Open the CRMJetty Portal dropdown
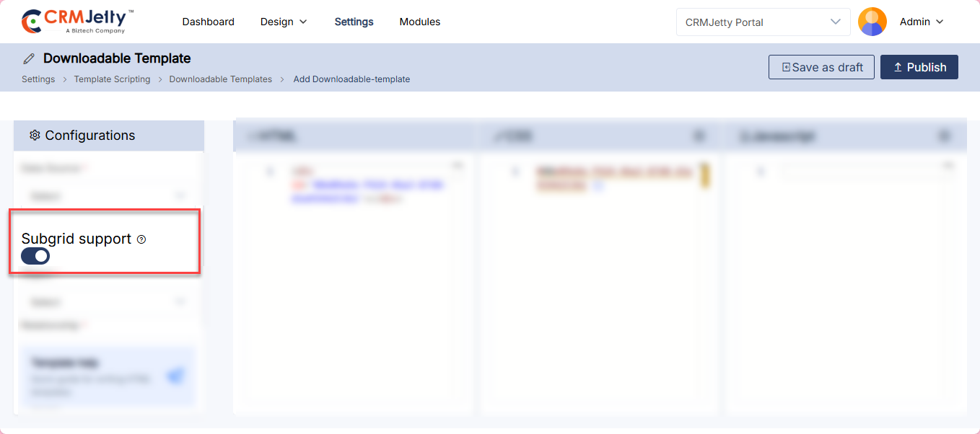Viewport: 980px width, 434px height. pyautogui.click(x=764, y=22)
